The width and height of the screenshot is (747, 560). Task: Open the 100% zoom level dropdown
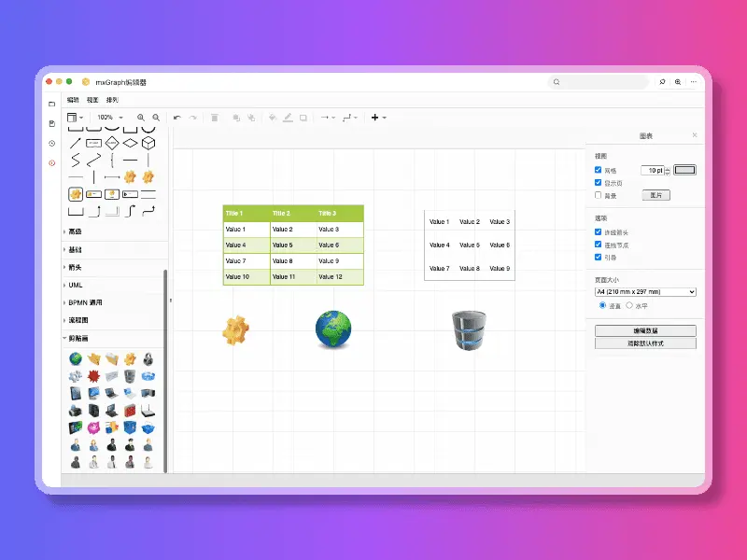pos(110,118)
